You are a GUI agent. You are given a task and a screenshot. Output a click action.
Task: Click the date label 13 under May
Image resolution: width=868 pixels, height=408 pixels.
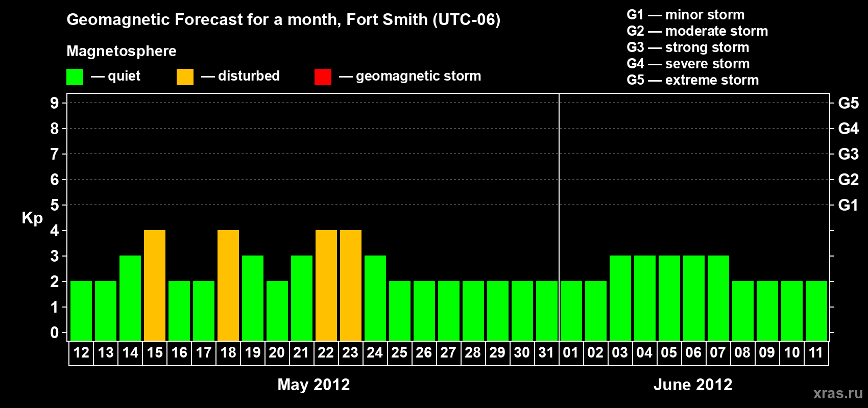[106, 353]
